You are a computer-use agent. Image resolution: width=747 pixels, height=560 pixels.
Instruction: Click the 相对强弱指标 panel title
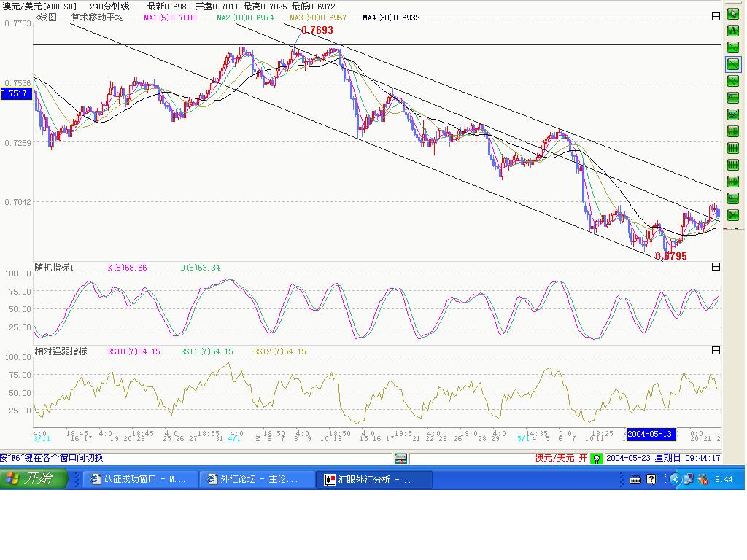pyautogui.click(x=61, y=351)
